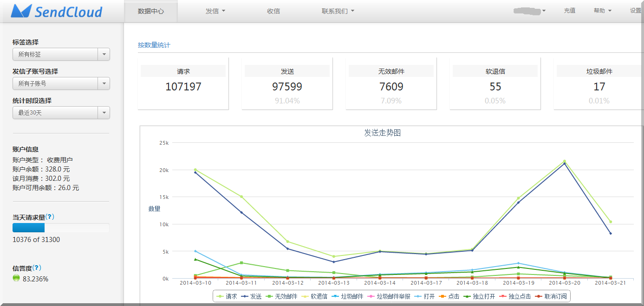Expand the 统计时段选择 dropdown
This screenshot has height=306, width=644.
61,113
